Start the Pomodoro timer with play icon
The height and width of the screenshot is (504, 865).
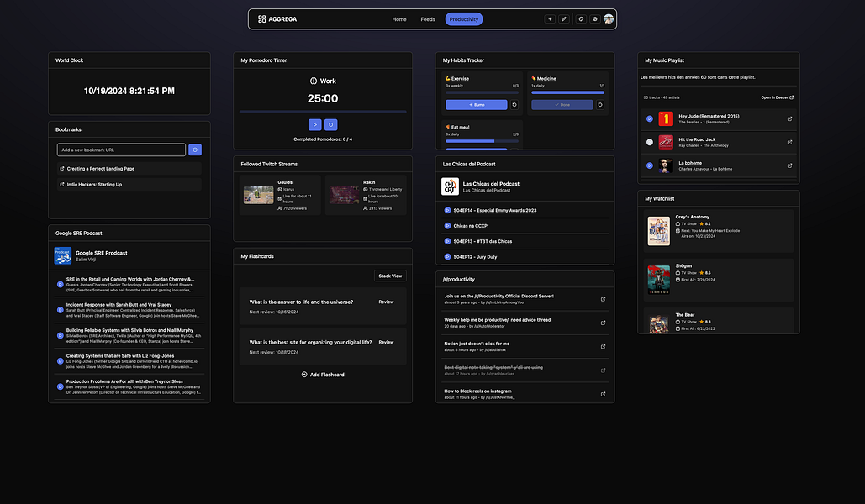coord(314,124)
